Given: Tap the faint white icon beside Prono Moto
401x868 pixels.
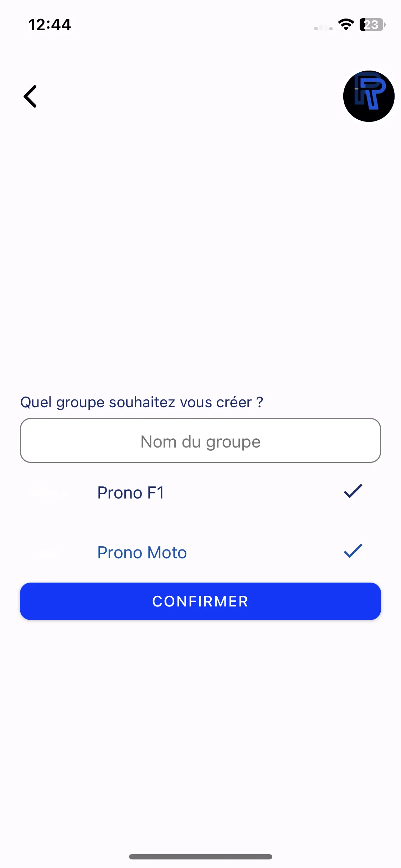Looking at the screenshot, I should 50,553.
